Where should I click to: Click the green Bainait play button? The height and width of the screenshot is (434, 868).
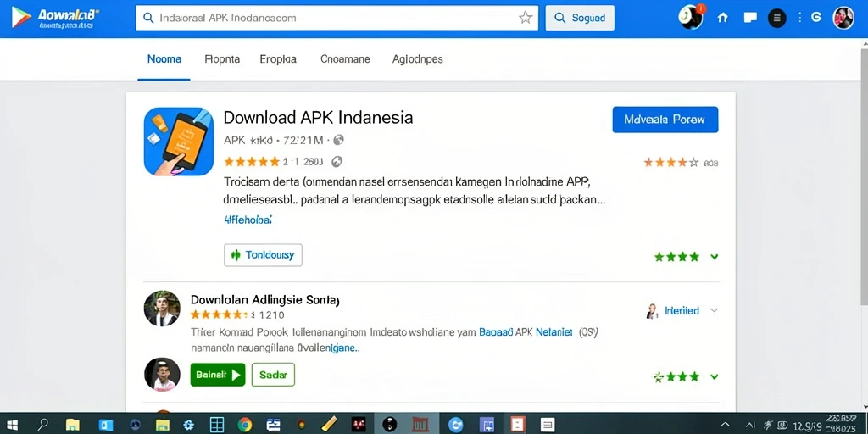218,375
